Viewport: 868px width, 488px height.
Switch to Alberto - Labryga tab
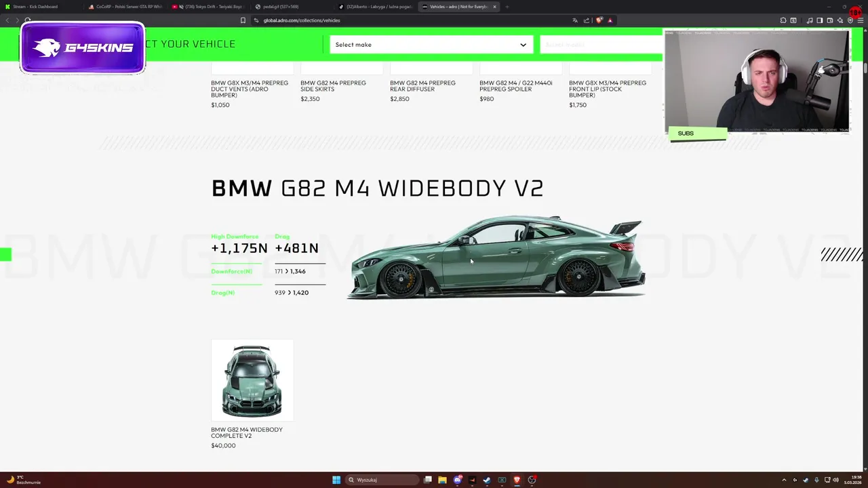click(375, 7)
